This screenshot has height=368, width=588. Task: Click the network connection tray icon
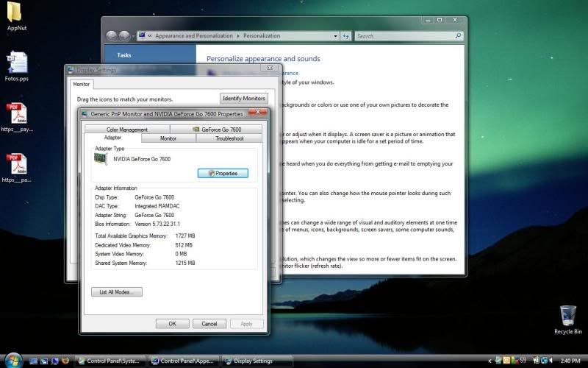click(544, 361)
